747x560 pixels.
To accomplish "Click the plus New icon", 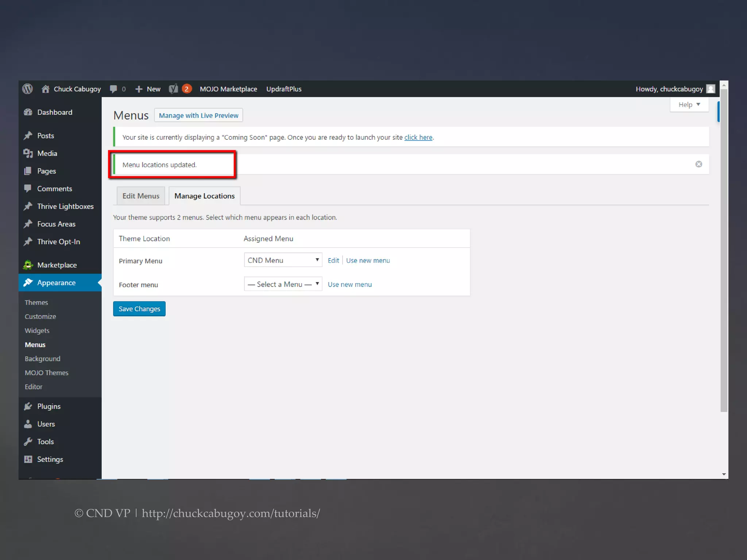I will [x=139, y=89].
